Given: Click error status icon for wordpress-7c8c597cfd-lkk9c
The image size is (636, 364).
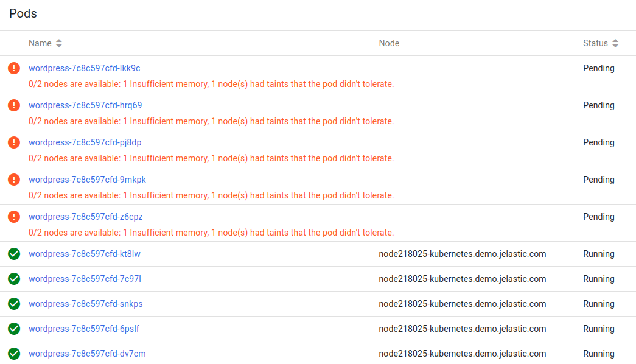Looking at the screenshot, I should point(14,68).
